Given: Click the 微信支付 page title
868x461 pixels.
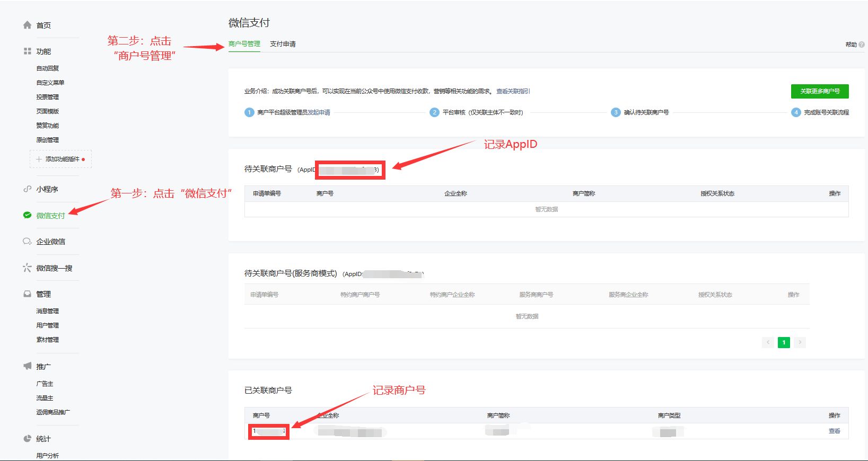Looking at the screenshot, I should point(249,23).
